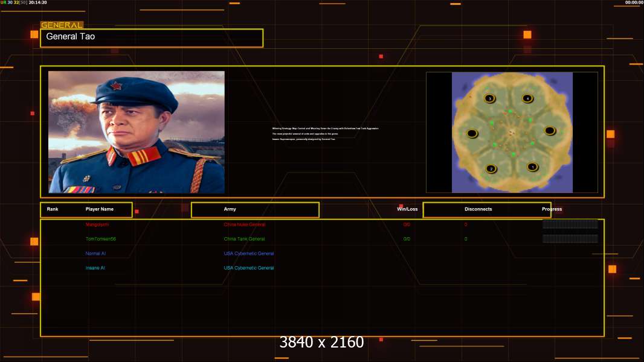Click the General Tao portrait image
The height and width of the screenshot is (362, 644).
(x=137, y=132)
